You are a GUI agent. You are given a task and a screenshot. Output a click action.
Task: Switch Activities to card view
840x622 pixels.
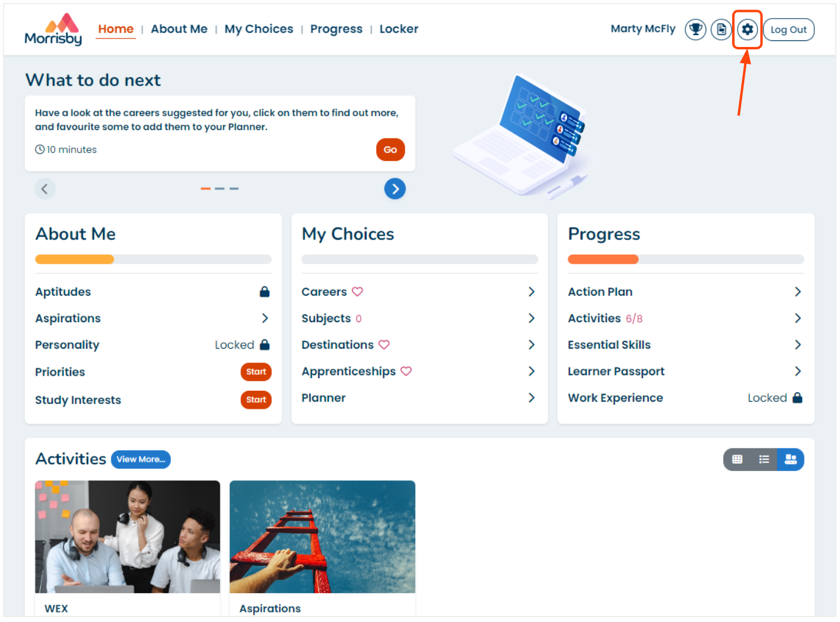(x=791, y=459)
